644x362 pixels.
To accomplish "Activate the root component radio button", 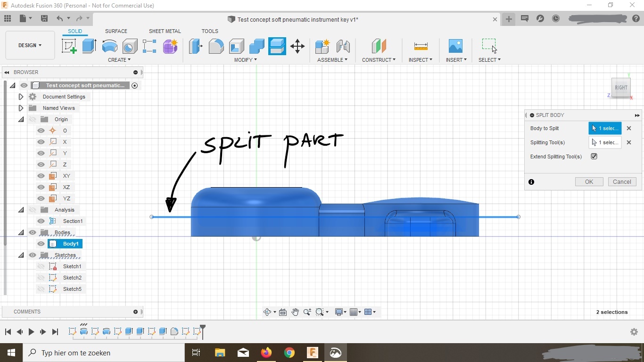I will [x=135, y=85].
